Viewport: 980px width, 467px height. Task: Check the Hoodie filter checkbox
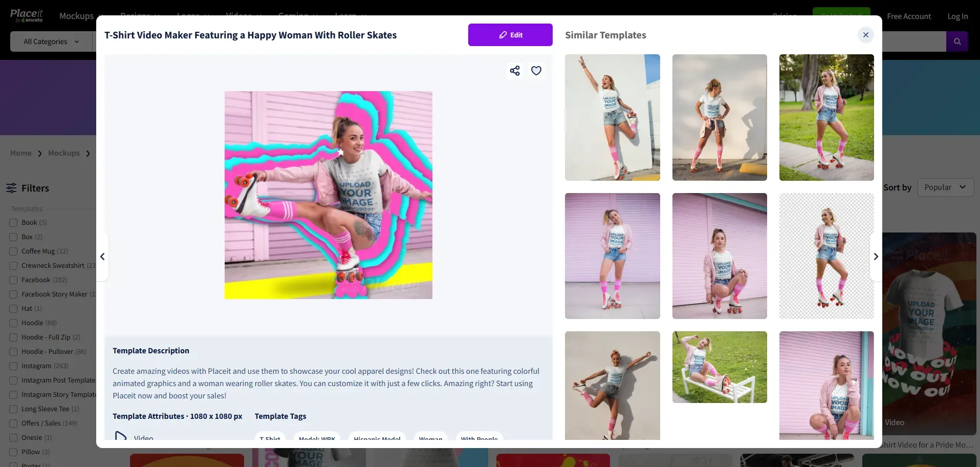click(13, 323)
